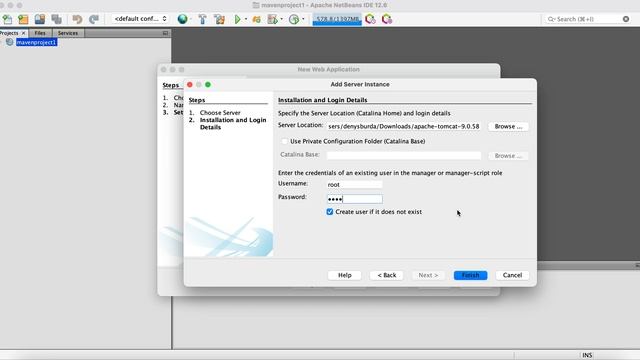
Task: Close the Add Server Instance dialog
Action: click(x=190, y=84)
